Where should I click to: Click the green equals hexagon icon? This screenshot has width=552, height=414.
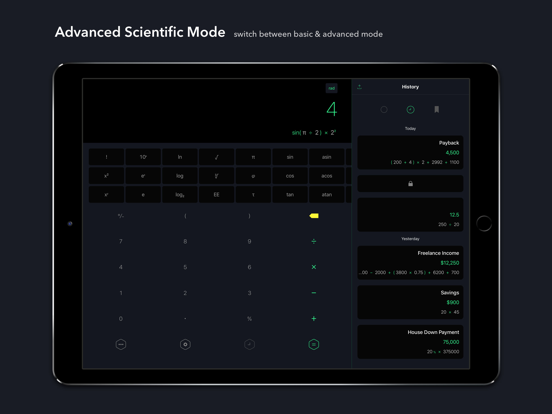(314, 344)
